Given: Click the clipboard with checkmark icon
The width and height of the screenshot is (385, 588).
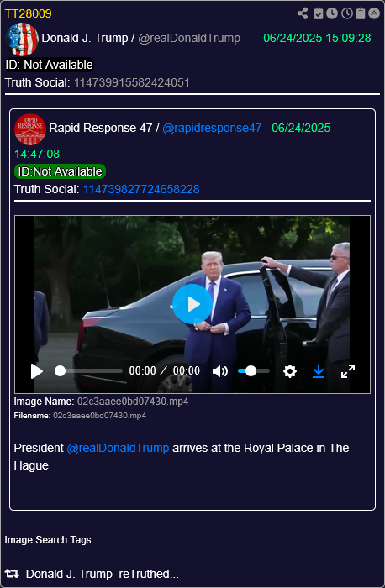Looking at the screenshot, I should click(319, 13).
